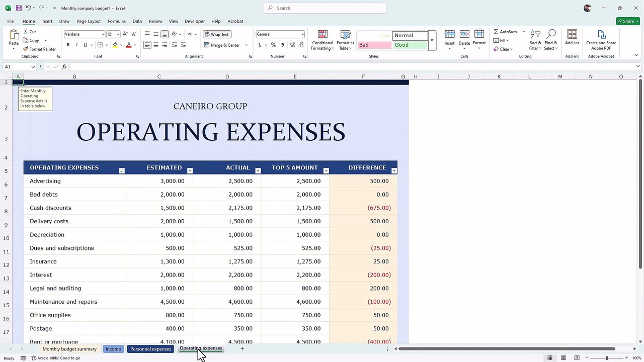Open the Name Box dropdown arrow
This screenshot has height=362, width=644.
click(x=33, y=67)
